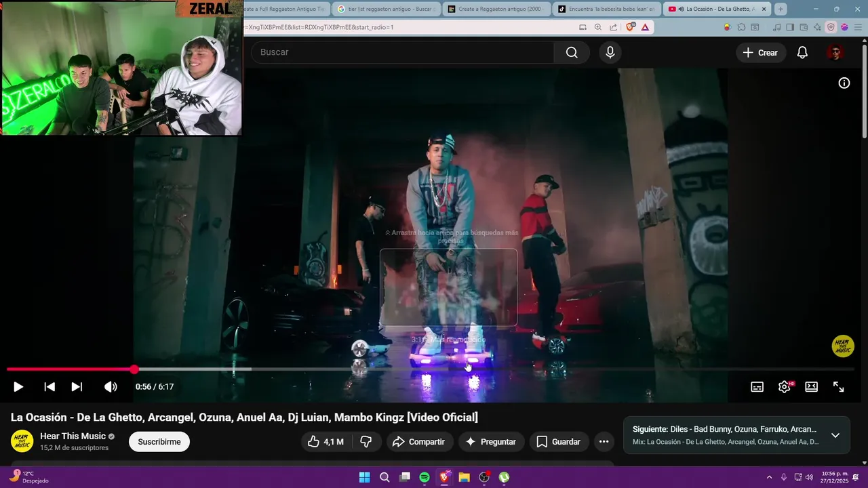Toggle browser sidebar panel icon
This screenshot has width=868, height=488.
click(x=791, y=27)
